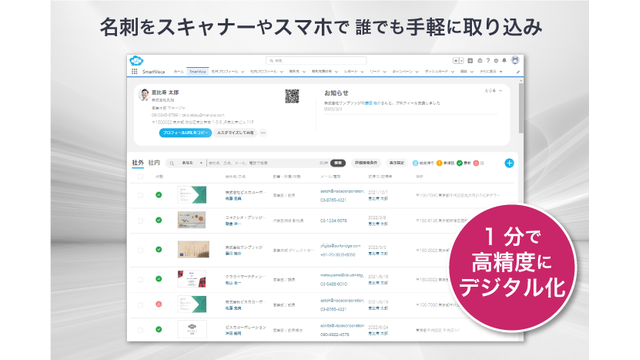Click the card keyword search field

coord(262,163)
